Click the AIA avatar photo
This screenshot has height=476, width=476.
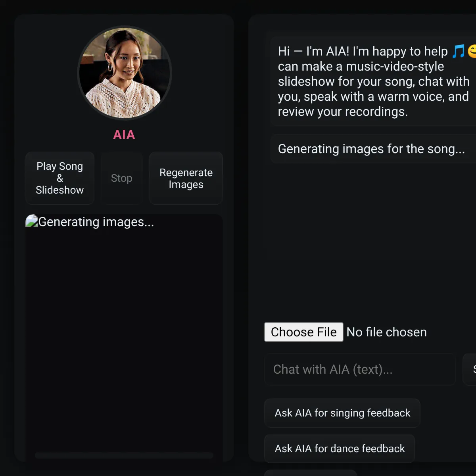coord(125,73)
